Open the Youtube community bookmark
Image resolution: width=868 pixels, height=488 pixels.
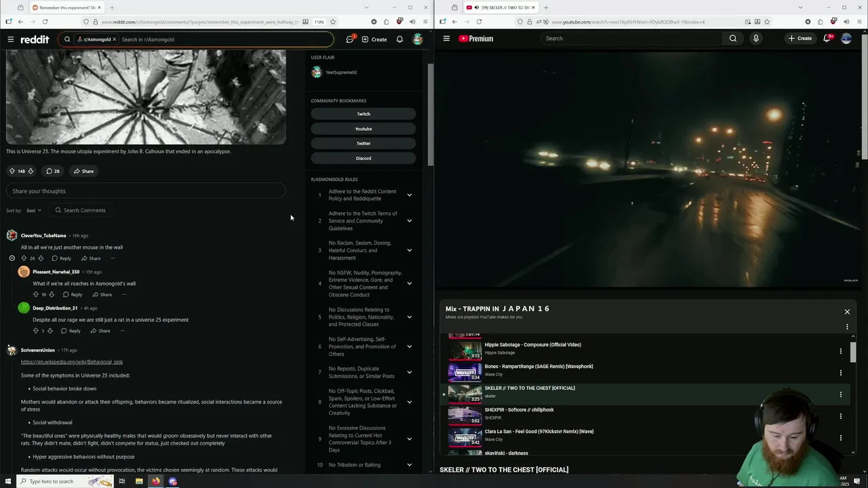363,129
